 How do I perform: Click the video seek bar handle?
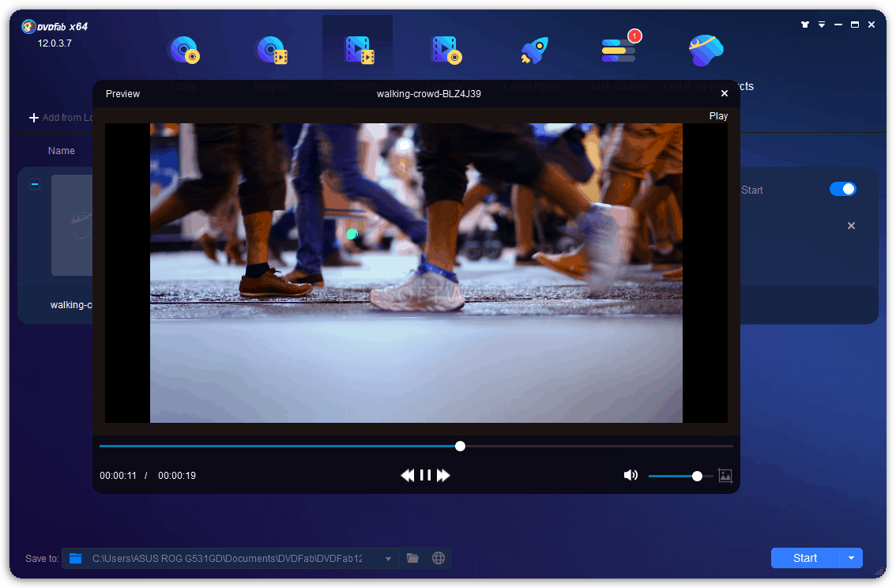click(460, 447)
